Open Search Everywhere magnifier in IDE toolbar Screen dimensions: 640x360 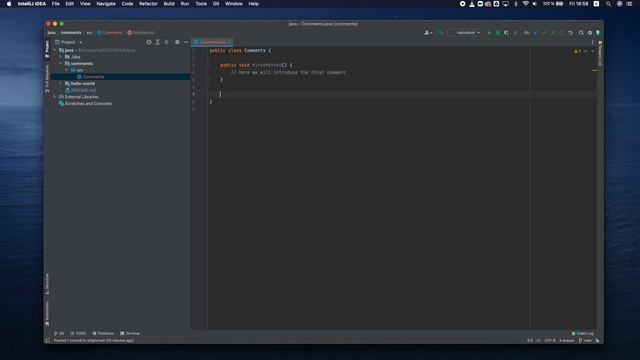point(581,33)
